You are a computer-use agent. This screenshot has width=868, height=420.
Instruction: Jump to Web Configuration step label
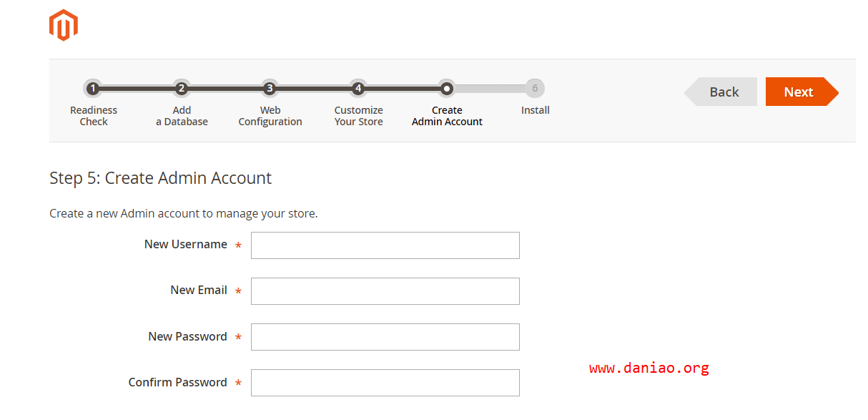tap(270, 116)
